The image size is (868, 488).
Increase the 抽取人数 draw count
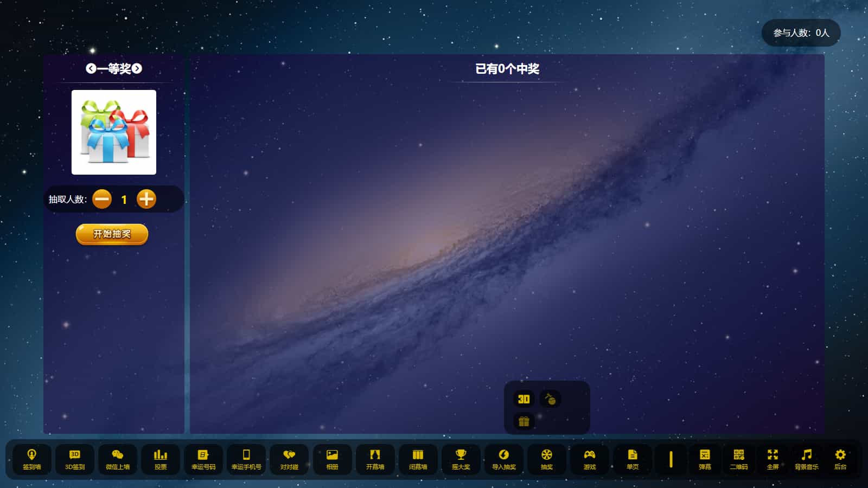coord(146,199)
